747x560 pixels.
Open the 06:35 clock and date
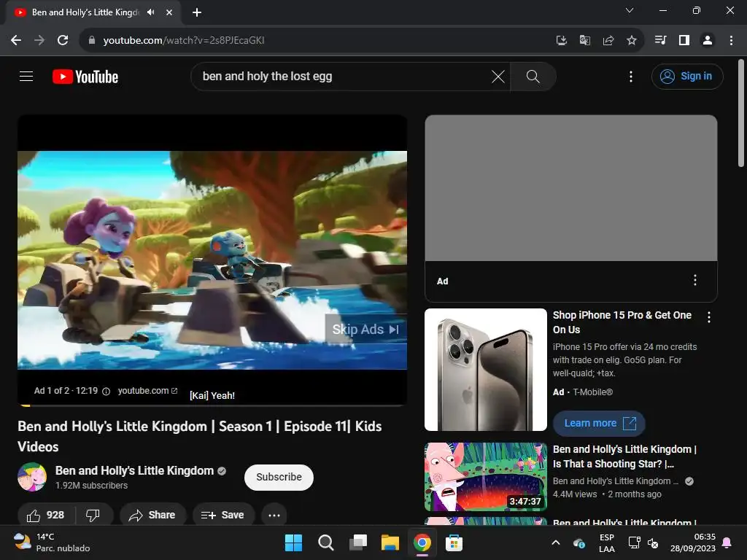[693, 542]
